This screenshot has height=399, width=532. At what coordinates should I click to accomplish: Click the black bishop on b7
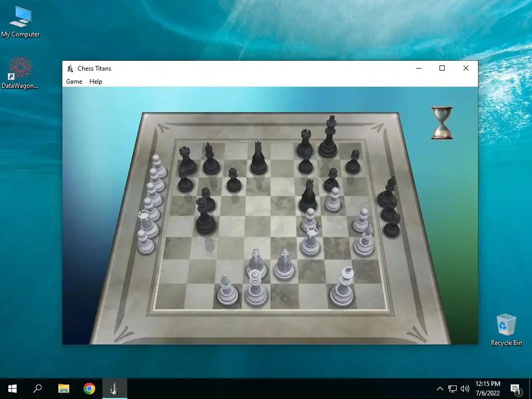(211, 159)
